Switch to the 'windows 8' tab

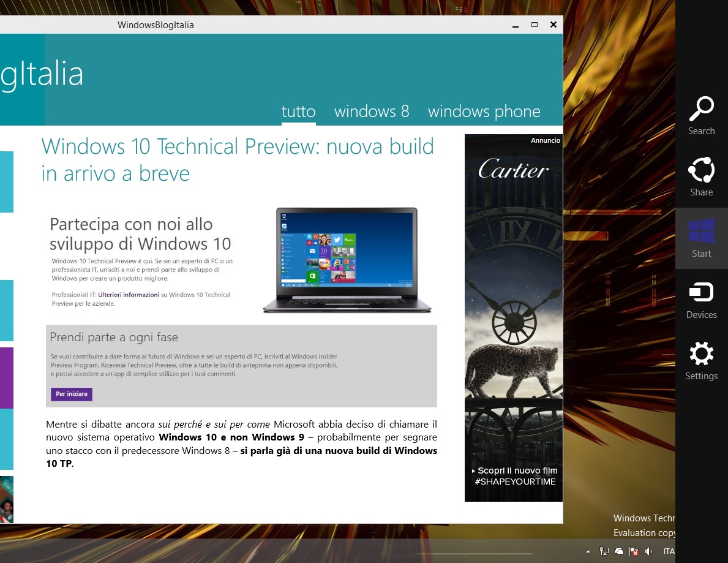[x=372, y=111]
